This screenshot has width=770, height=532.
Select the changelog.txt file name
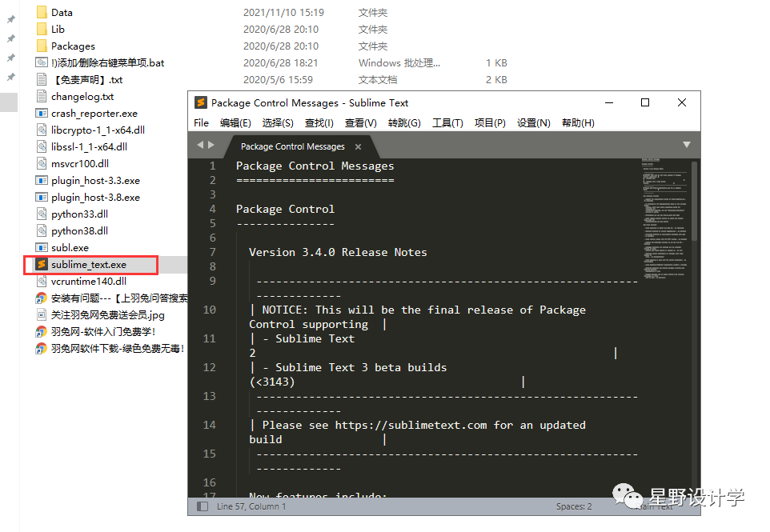pos(82,96)
